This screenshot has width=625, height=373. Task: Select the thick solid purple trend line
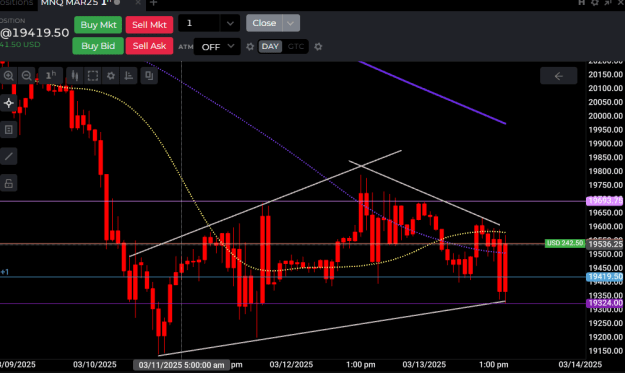(x=432, y=92)
